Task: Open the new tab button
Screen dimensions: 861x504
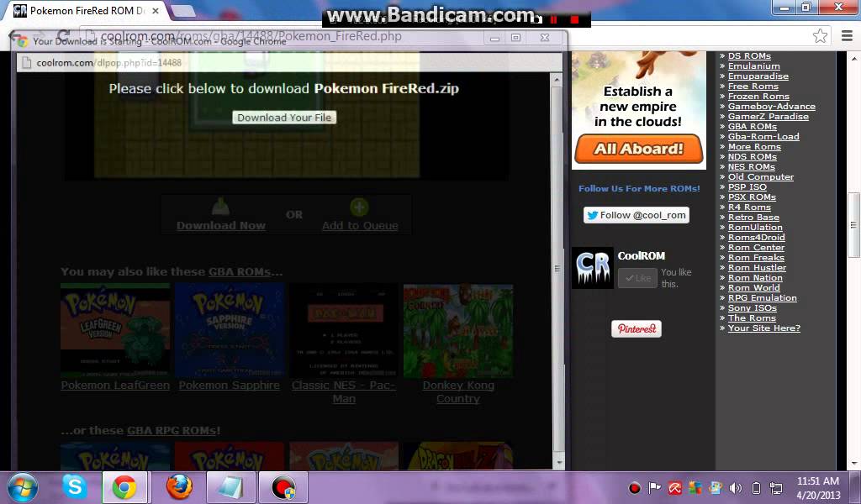Action: pyautogui.click(x=182, y=11)
